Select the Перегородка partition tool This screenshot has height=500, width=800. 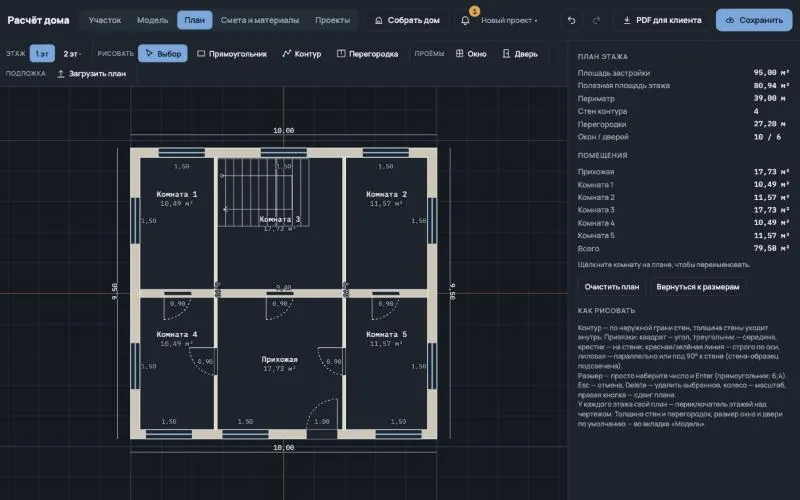pos(367,54)
